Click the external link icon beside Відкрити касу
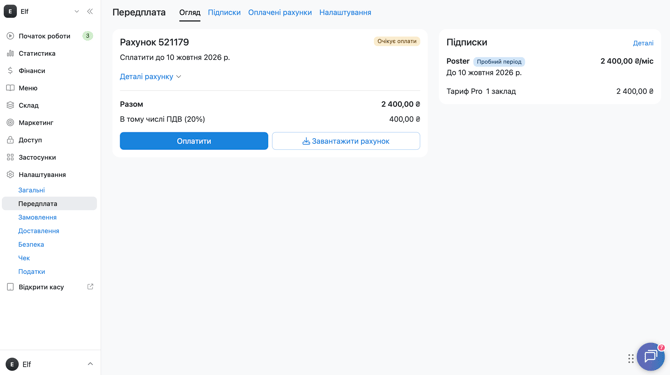The width and height of the screenshot is (670, 375). pos(90,287)
